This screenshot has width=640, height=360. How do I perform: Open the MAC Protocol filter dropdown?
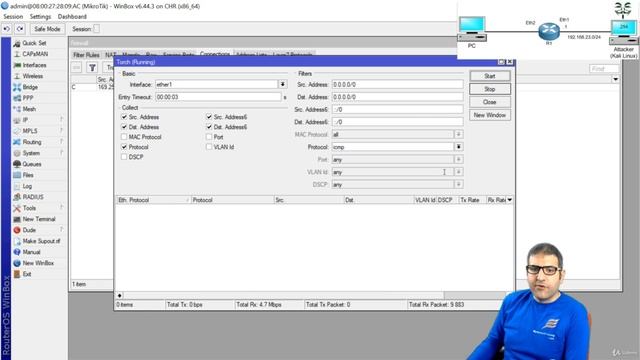459,134
